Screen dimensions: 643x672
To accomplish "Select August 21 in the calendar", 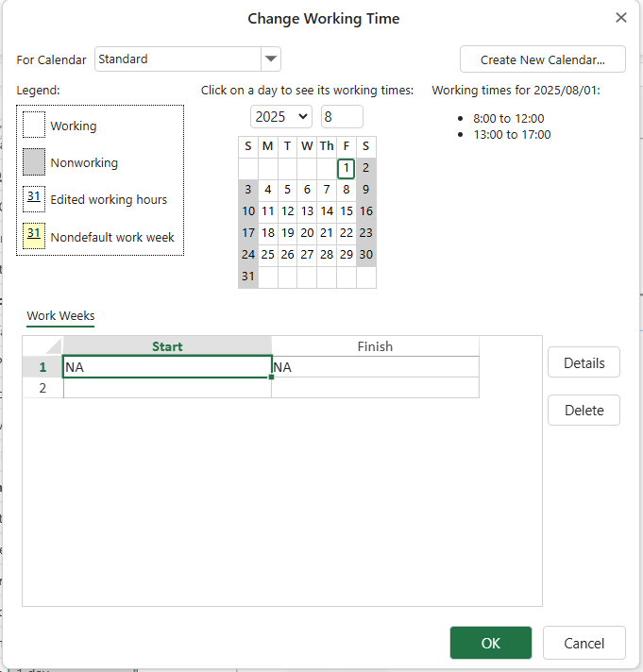I will [x=327, y=233].
